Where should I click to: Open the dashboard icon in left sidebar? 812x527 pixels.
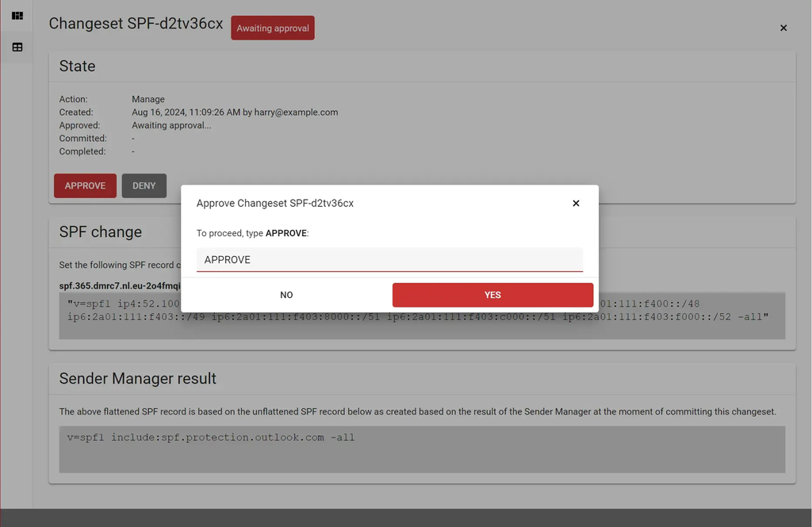tap(17, 15)
